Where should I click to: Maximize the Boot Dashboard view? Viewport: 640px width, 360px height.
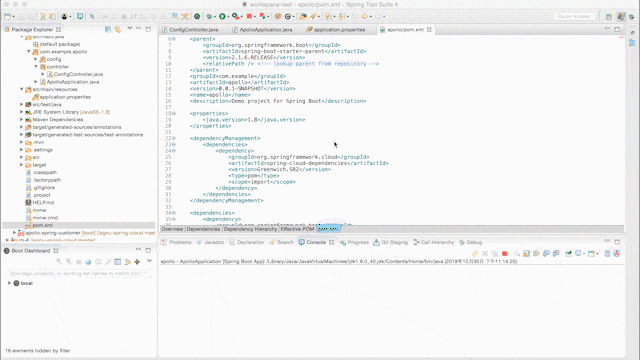(x=148, y=250)
